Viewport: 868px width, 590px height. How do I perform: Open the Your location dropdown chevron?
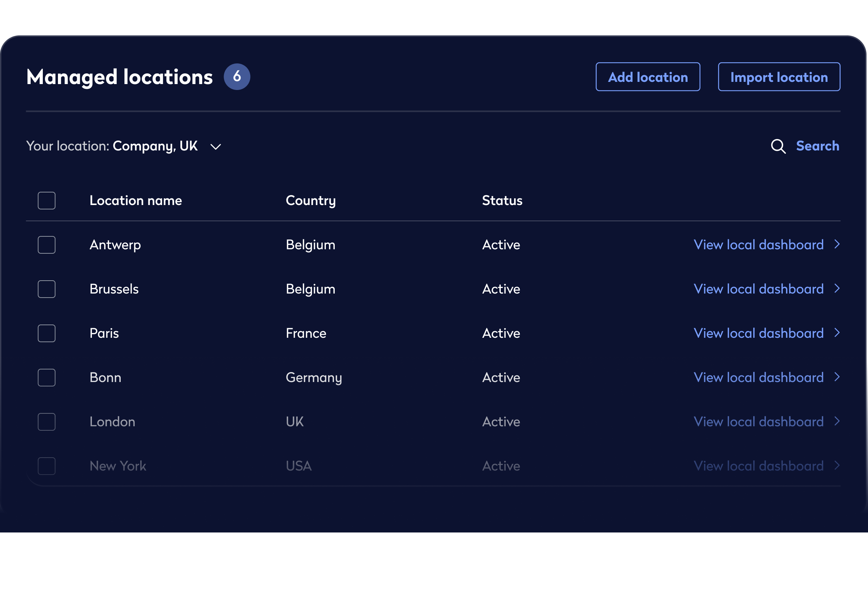coord(216,147)
